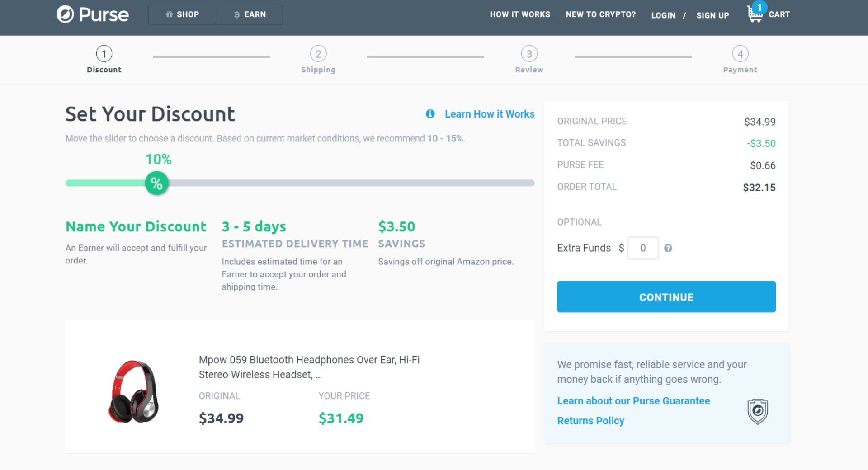The image size is (868, 470).
Task: Click the Purse Guarantee shield icon
Action: [758, 411]
